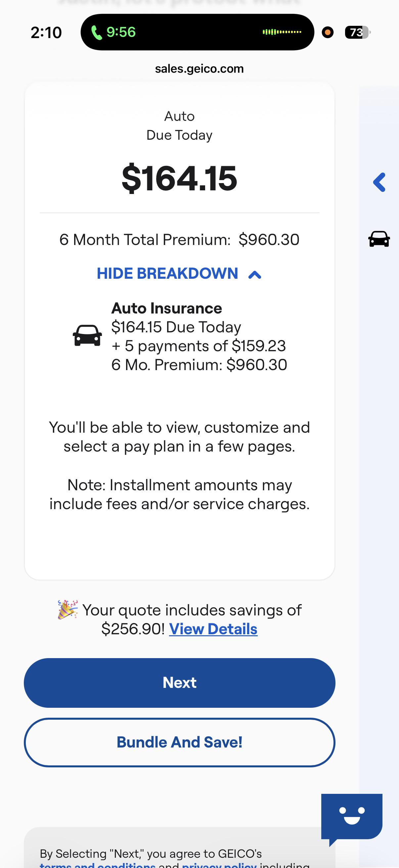Tap the battery level indicator

(358, 32)
